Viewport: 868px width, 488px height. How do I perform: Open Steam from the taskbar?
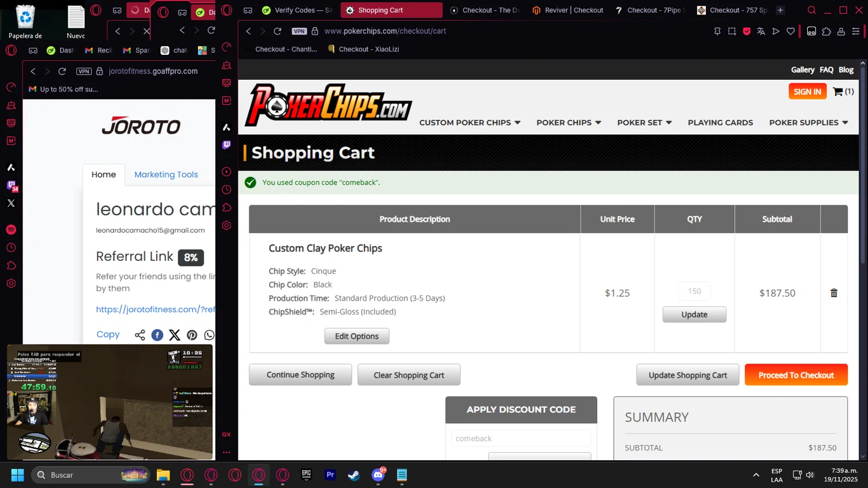pos(354,475)
